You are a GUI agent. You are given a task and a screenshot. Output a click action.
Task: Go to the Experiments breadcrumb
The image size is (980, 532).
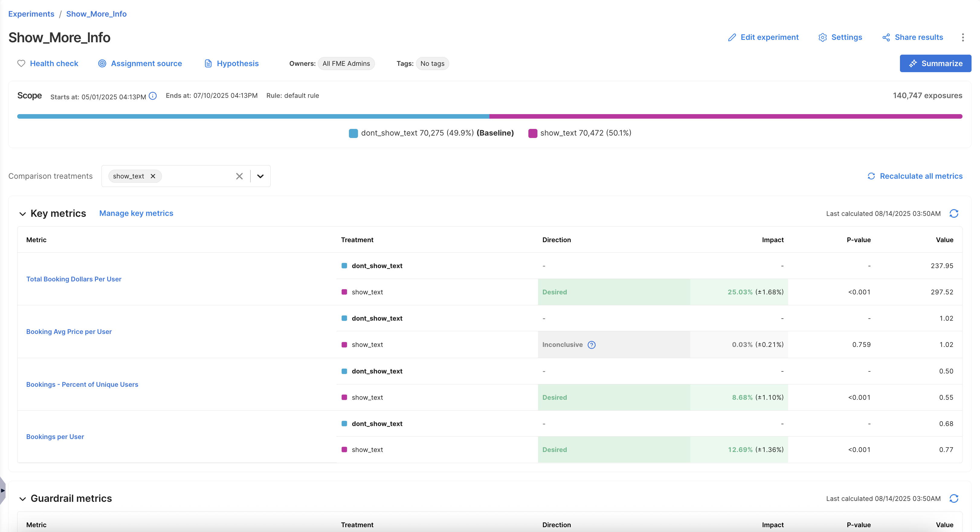point(31,14)
